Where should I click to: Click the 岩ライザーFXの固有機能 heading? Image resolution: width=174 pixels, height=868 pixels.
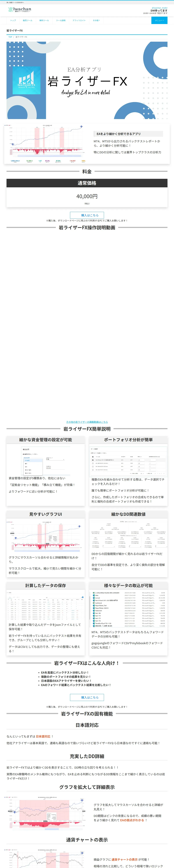[x=87, y=714]
